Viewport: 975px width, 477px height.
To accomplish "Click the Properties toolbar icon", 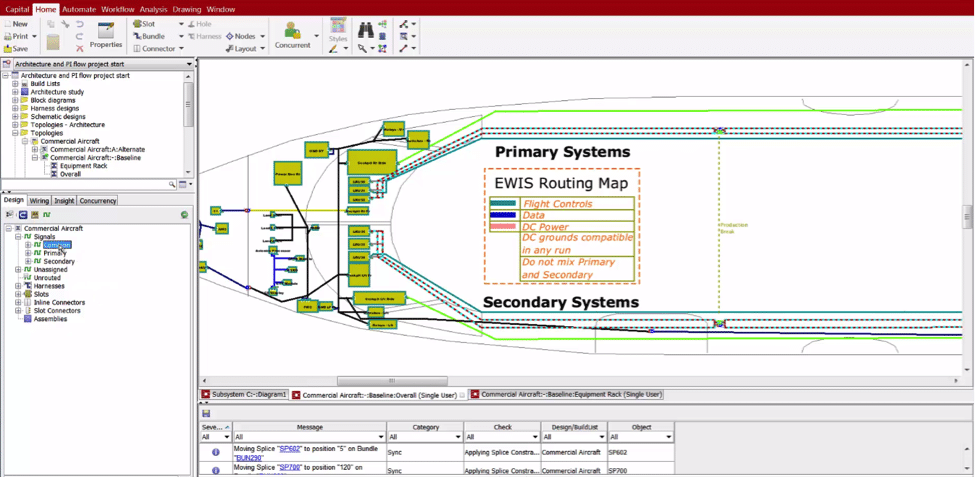I will pyautogui.click(x=105, y=32).
